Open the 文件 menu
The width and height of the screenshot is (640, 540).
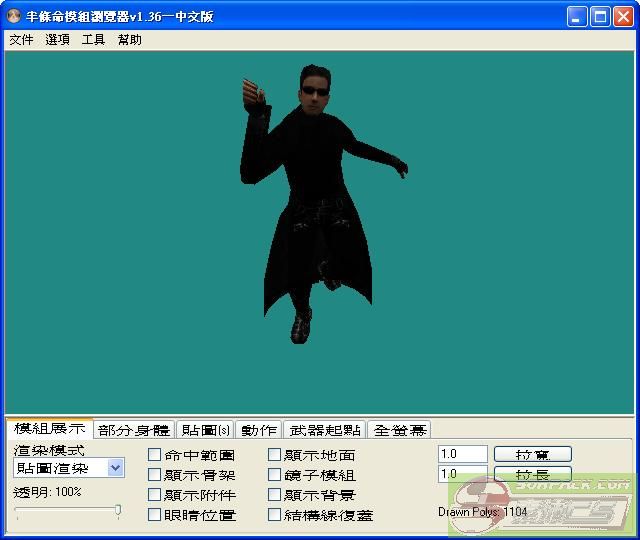tap(21, 40)
